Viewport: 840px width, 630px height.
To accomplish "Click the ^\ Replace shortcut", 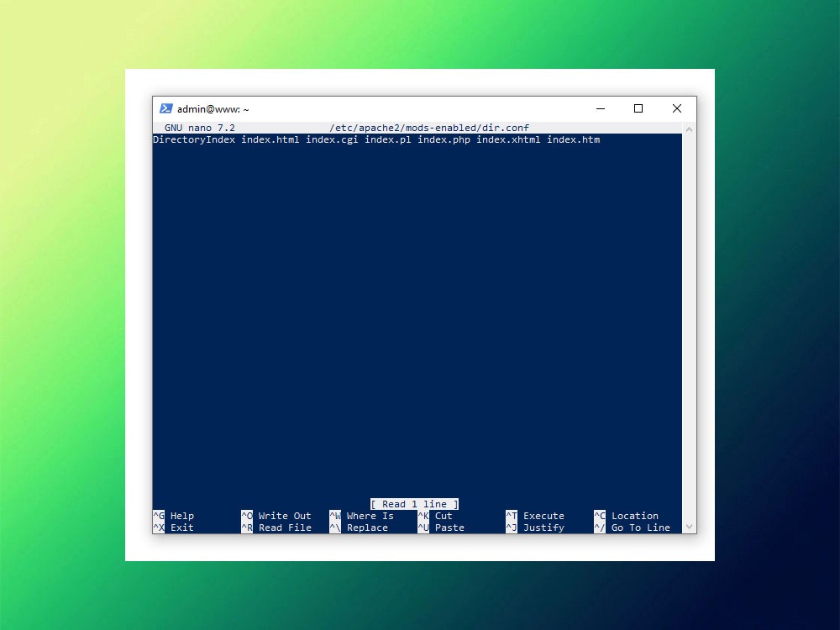I will point(360,528).
